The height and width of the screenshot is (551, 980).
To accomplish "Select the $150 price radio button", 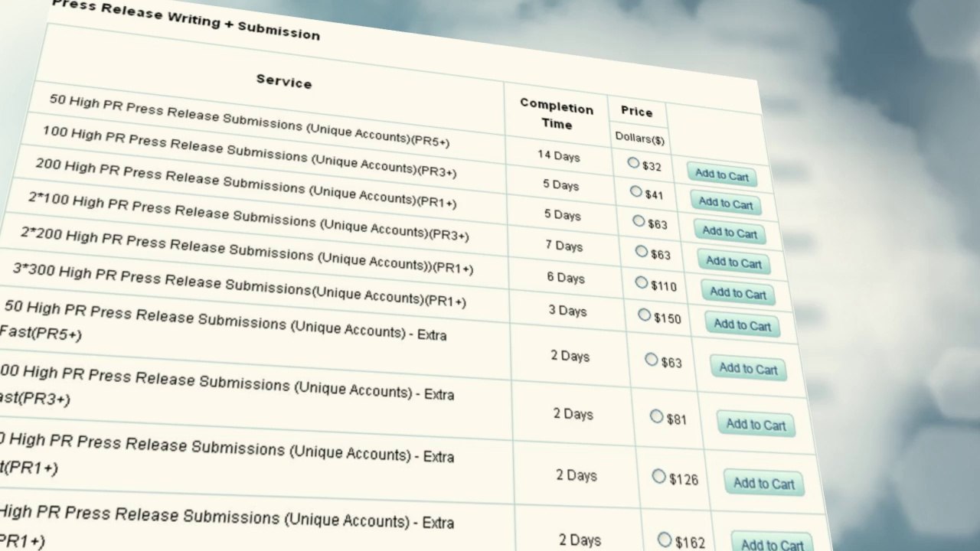I will [x=645, y=315].
